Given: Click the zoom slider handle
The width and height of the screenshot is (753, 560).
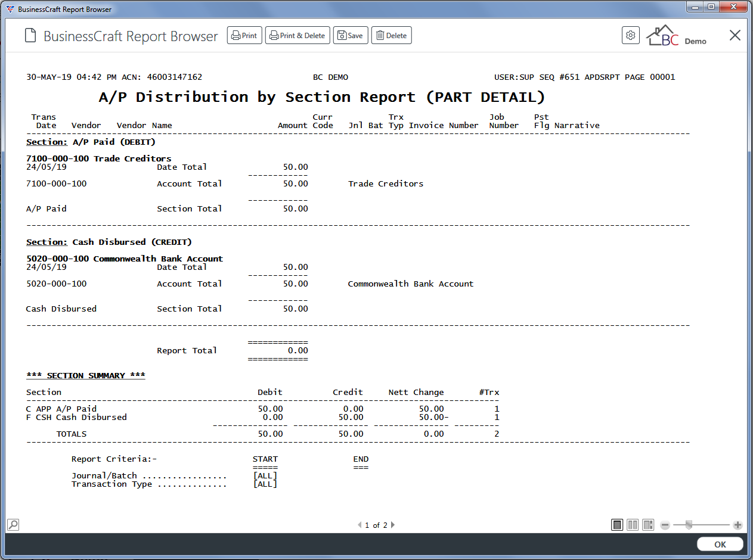Looking at the screenshot, I should click(x=689, y=525).
